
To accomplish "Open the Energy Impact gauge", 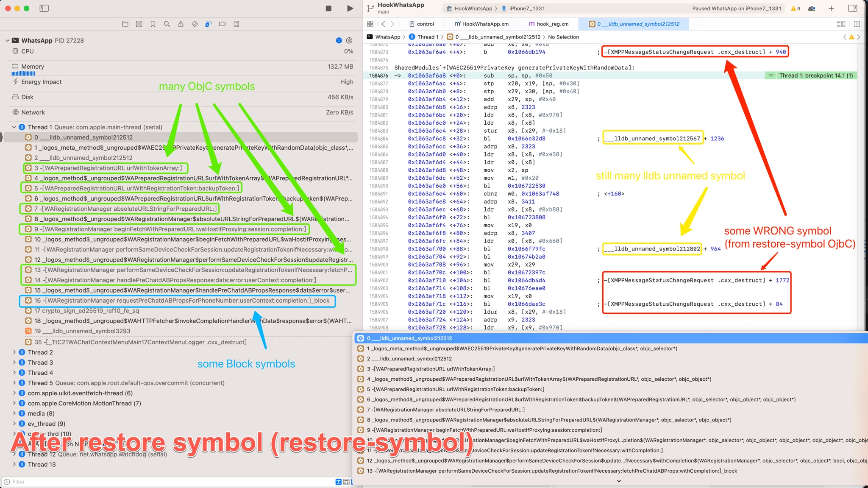I will click(182, 82).
